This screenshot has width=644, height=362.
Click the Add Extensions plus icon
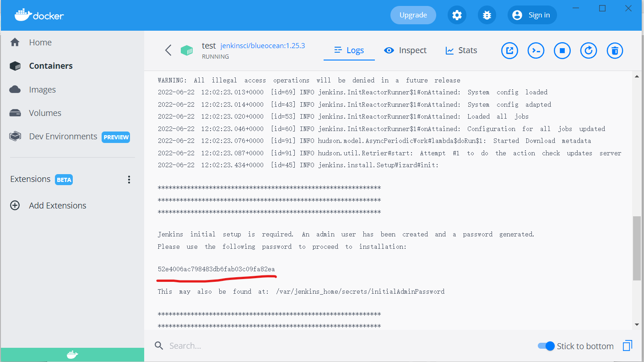click(15, 205)
